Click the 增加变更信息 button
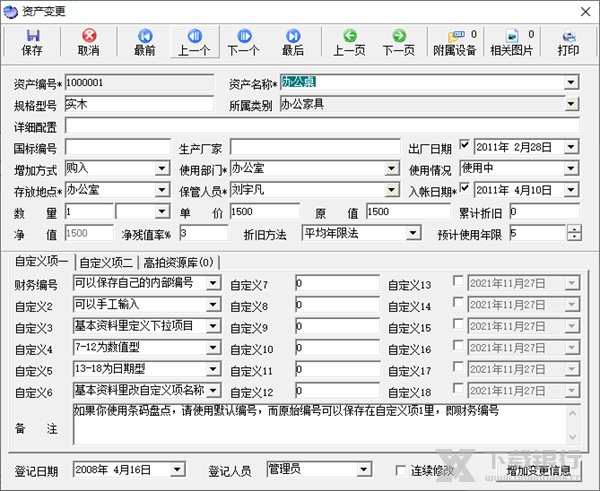600x491 pixels. (538, 471)
